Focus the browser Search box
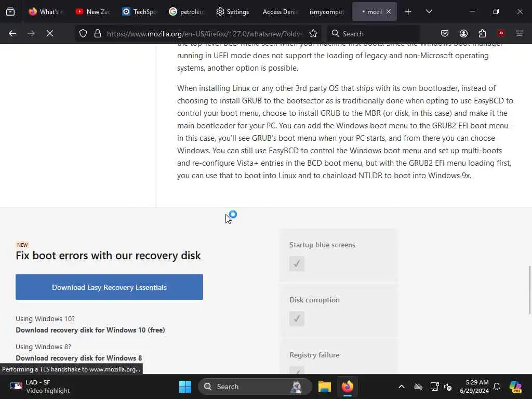 tap(373, 34)
